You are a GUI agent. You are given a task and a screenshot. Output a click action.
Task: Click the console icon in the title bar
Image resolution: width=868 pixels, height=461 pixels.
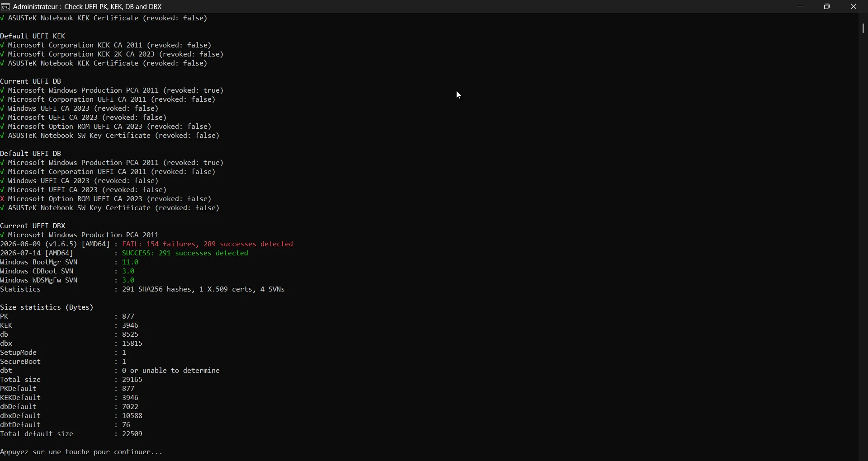click(x=5, y=7)
